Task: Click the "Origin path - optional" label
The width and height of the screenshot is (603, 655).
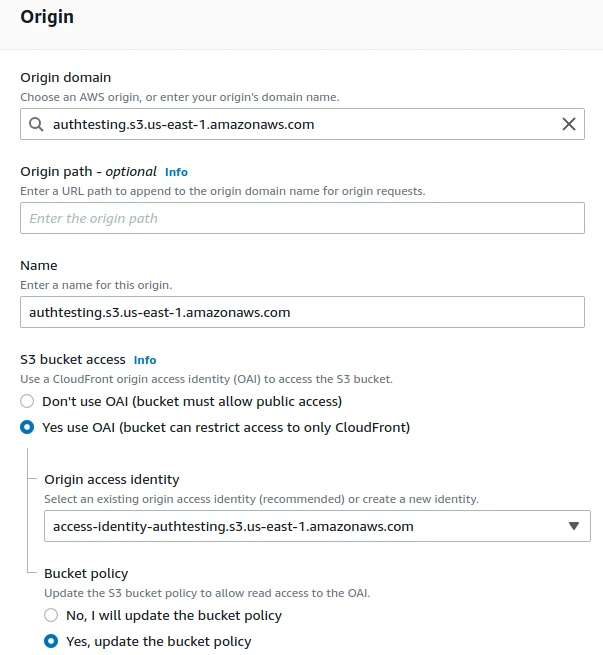Action: (x=88, y=171)
